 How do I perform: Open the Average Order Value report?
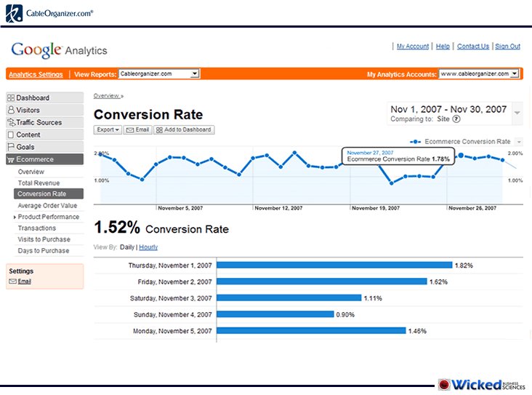click(47, 206)
